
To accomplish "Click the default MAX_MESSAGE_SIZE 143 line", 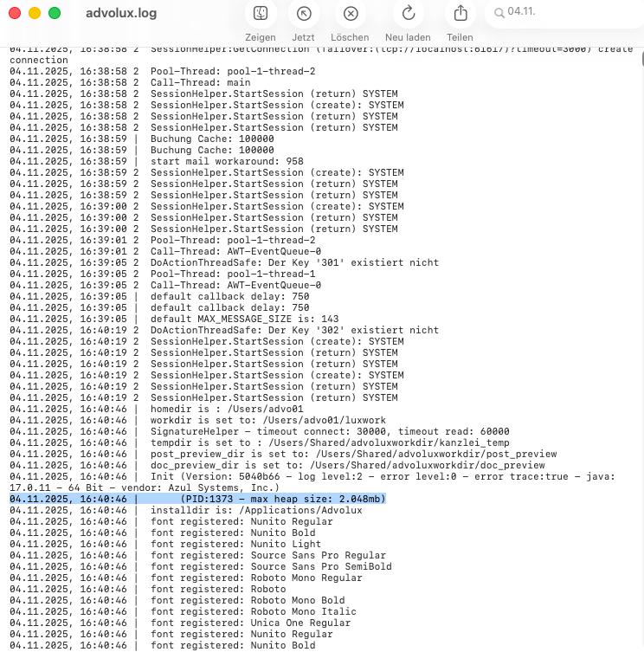I will pos(244,319).
